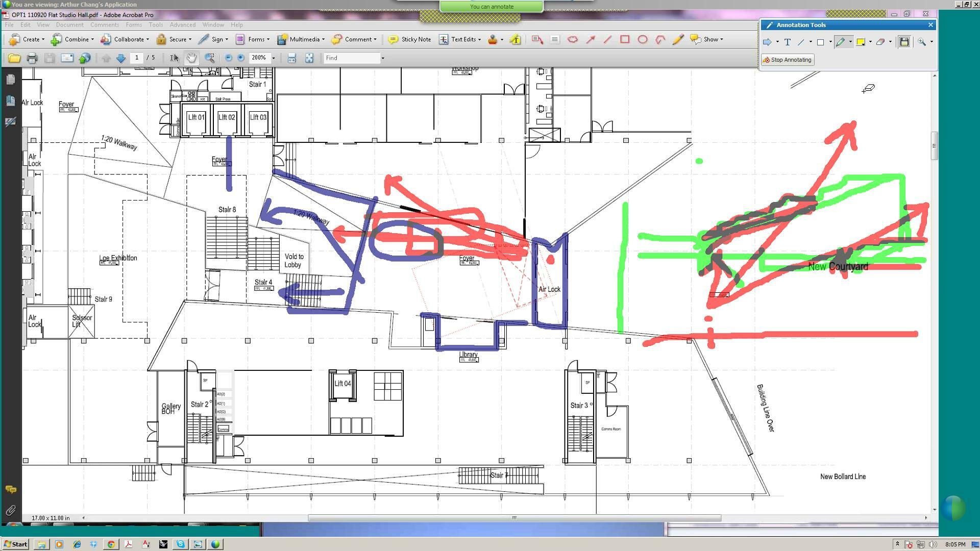Open the Document menu
This screenshot has height=551, width=980.
[69, 24]
